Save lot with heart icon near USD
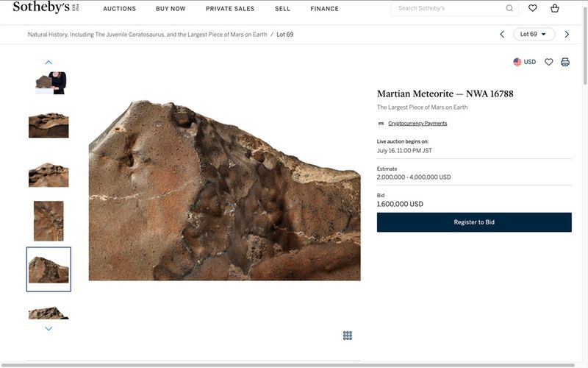Screen dimensions: 588x368 (x=548, y=62)
